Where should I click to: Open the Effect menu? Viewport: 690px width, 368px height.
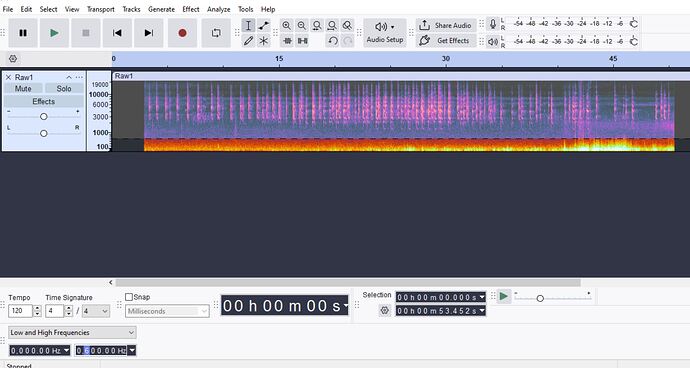coord(191,9)
